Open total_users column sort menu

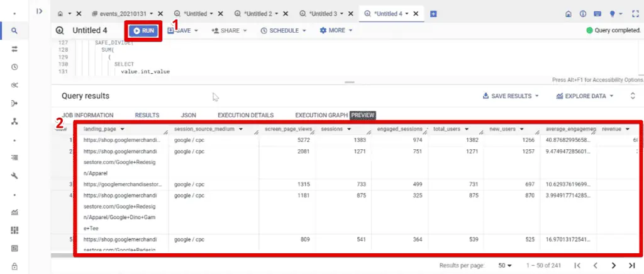tap(467, 129)
